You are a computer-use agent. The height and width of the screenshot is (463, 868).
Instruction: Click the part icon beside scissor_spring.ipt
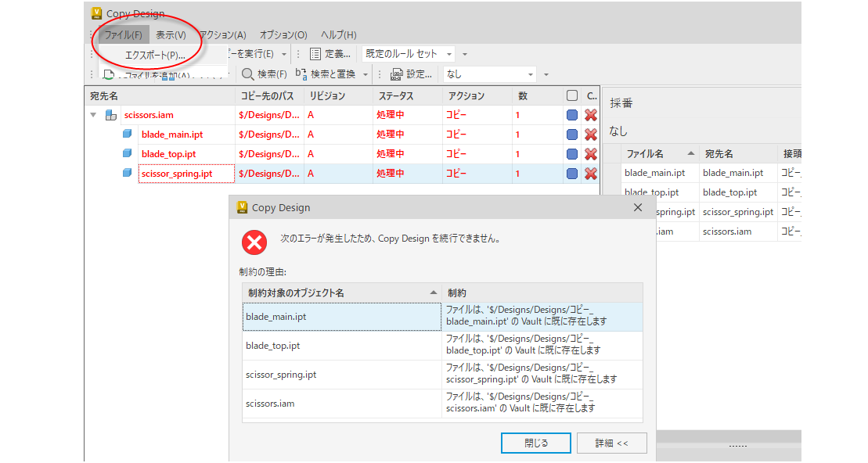point(128,173)
